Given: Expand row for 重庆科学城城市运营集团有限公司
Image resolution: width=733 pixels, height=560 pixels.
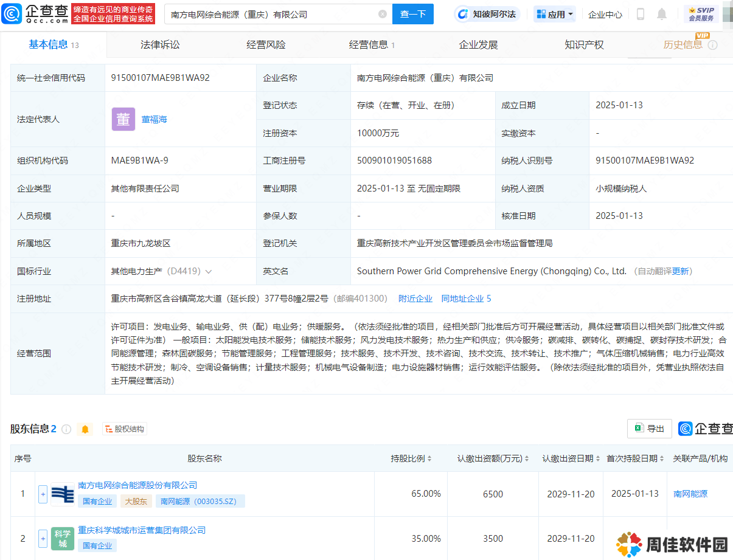Looking at the screenshot, I should 43,539.
